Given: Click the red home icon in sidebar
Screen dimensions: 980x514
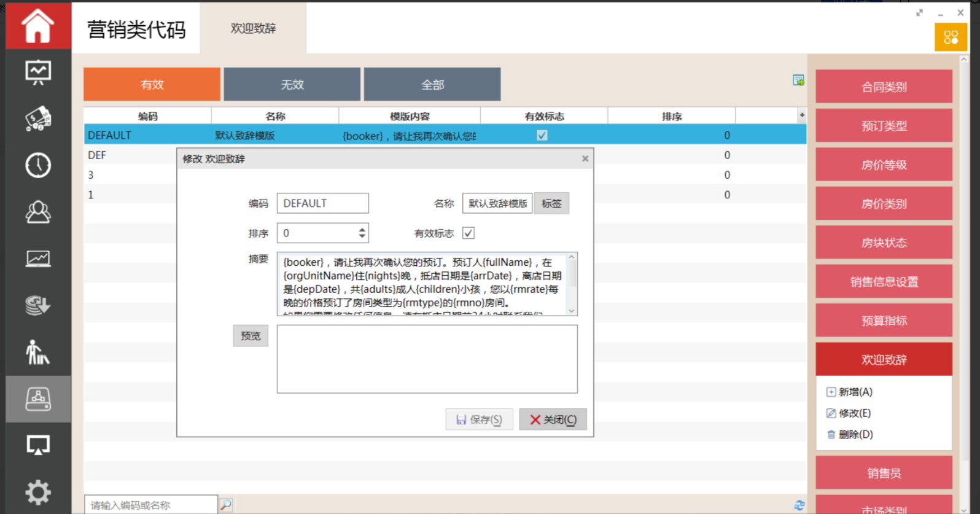Looking at the screenshot, I should click(x=37, y=26).
